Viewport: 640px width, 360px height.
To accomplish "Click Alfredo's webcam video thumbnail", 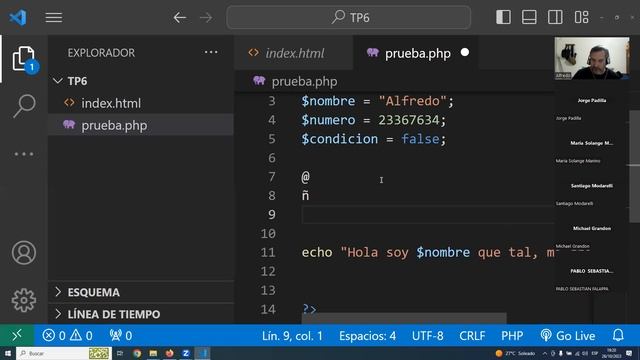I will click(x=591, y=58).
